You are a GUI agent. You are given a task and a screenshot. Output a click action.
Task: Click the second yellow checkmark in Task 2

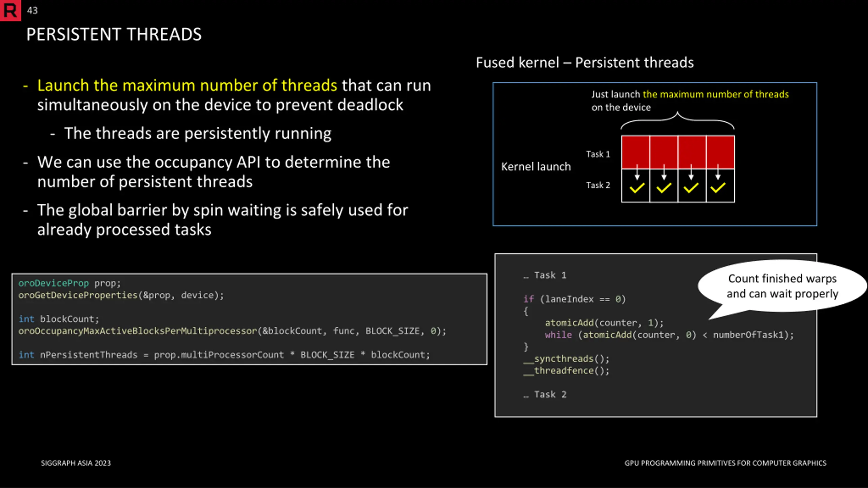(664, 188)
